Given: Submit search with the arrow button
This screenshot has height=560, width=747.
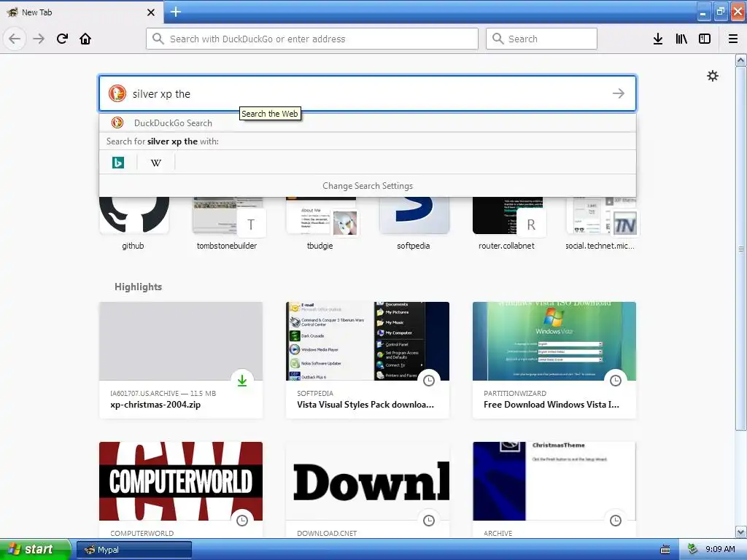Looking at the screenshot, I should [619, 93].
